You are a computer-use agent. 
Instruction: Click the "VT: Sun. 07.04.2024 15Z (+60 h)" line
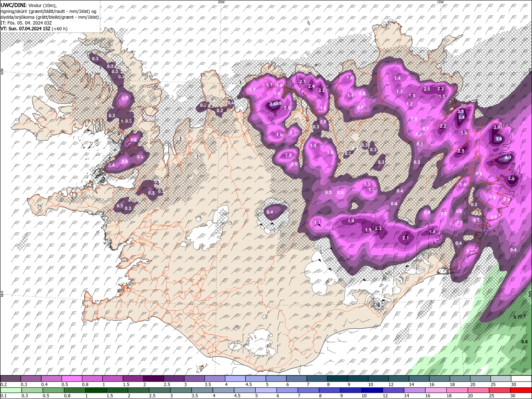[x=34, y=29]
